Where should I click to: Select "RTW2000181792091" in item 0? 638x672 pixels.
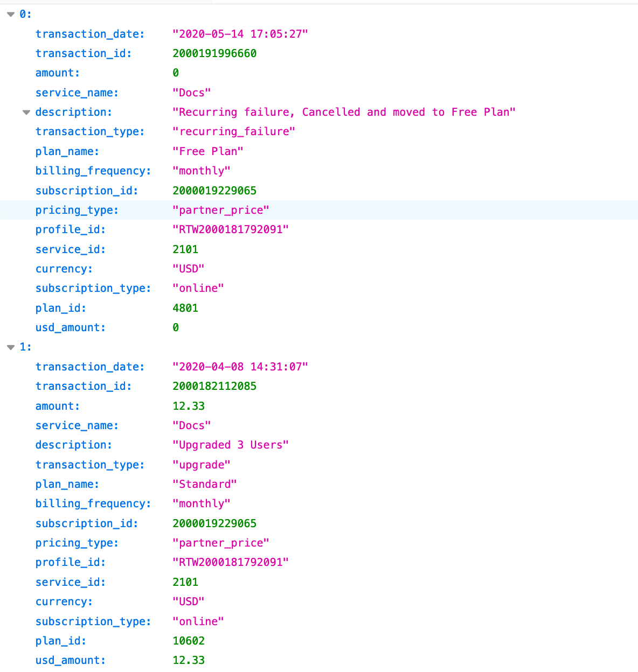[231, 229]
